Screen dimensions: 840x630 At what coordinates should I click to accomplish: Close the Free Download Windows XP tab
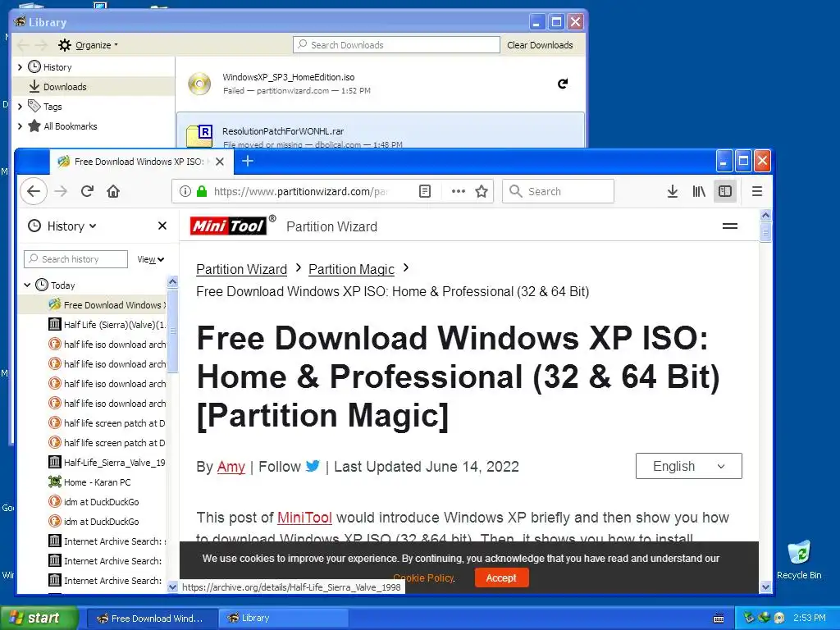coord(220,162)
